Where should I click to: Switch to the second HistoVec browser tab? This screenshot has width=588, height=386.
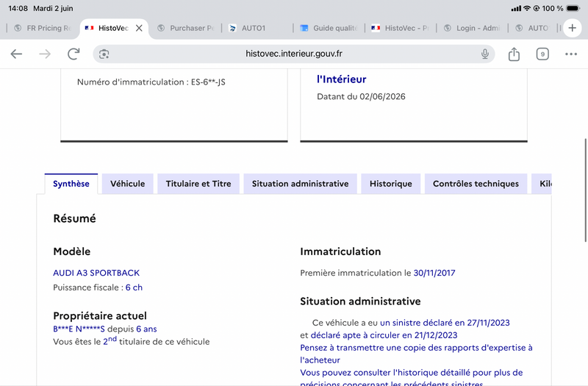401,28
